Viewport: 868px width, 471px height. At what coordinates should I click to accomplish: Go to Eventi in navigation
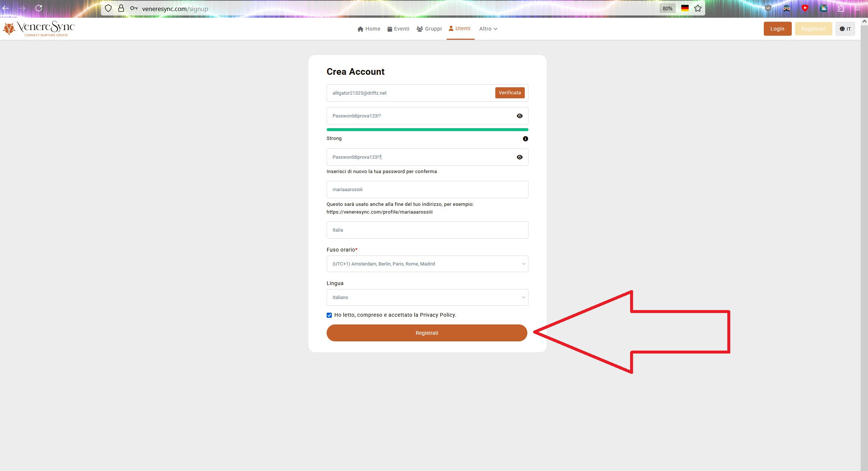pyautogui.click(x=398, y=29)
